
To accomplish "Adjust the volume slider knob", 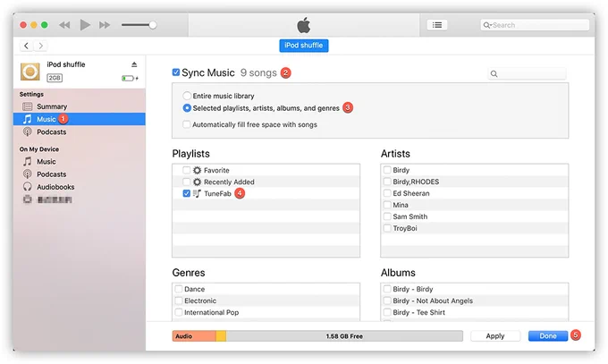I will click(153, 25).
